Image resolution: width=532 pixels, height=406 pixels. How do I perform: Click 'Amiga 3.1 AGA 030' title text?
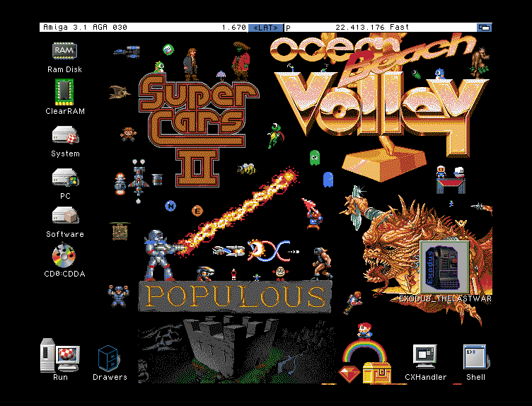(x=85, y=27)
